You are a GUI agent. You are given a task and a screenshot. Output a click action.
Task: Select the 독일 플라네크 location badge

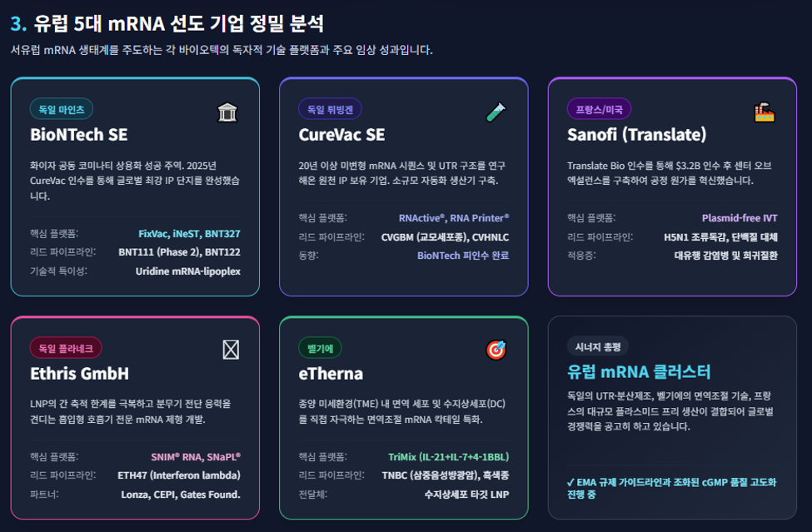click(66, 348)
